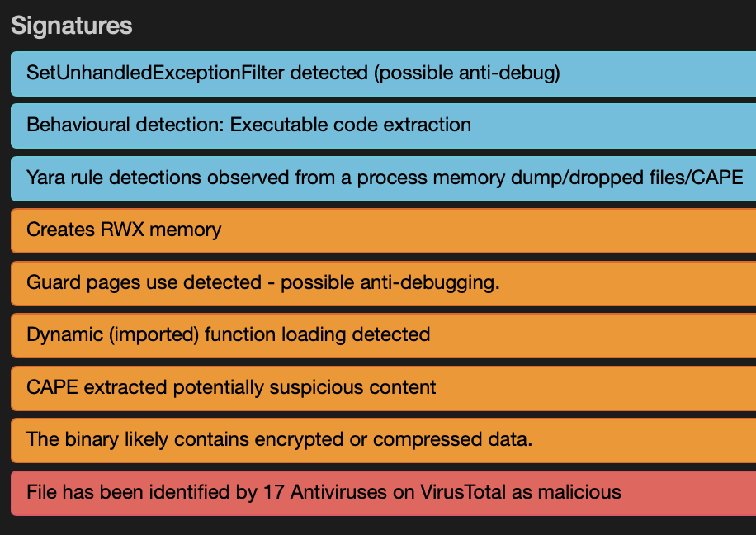Screen dimensions: 756x535
Task: Expand the Yara rule detections signature
Action: pos(383,178)
